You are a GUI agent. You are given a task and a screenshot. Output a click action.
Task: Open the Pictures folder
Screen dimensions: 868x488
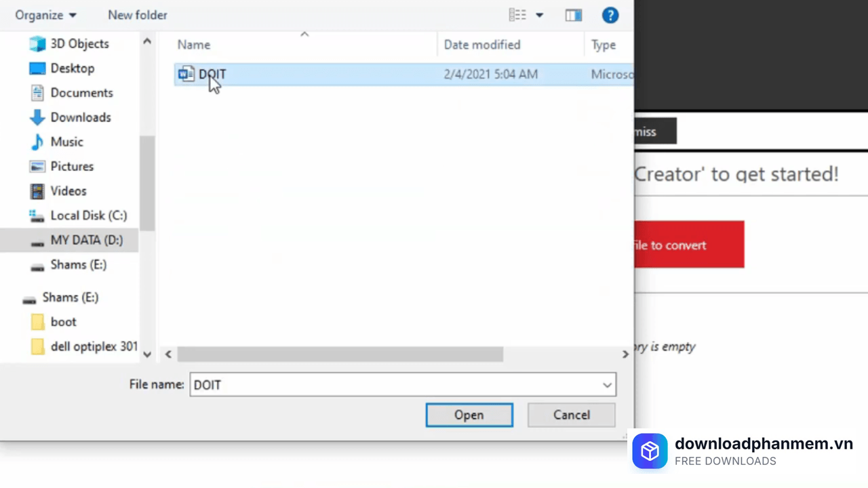72,166
